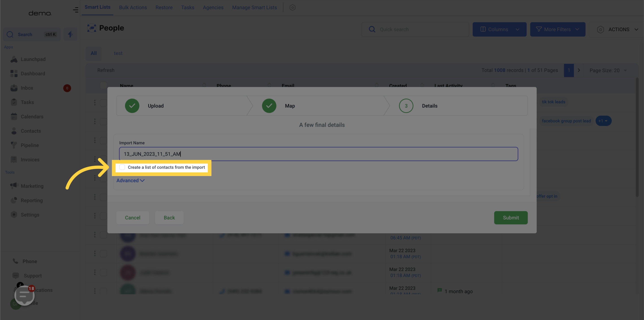Open Marketing from the sidebar
This screenshot has width=644, height=320.
click(x=27, y=186)
